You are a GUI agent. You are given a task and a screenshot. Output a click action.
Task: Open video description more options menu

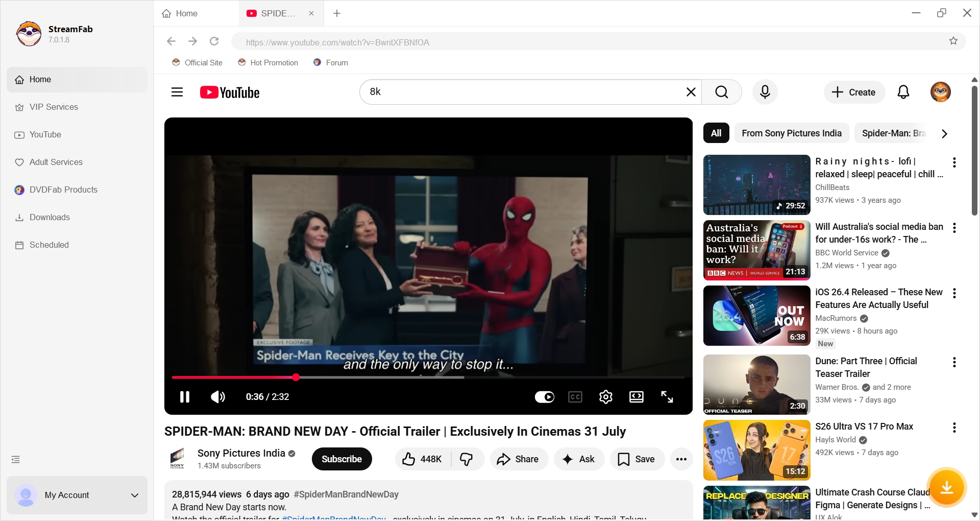[x=682, y=459]
